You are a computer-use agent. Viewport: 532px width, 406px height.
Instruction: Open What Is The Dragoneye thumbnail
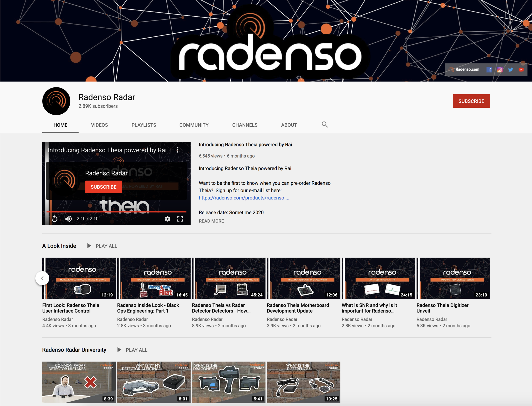[229, 382]
